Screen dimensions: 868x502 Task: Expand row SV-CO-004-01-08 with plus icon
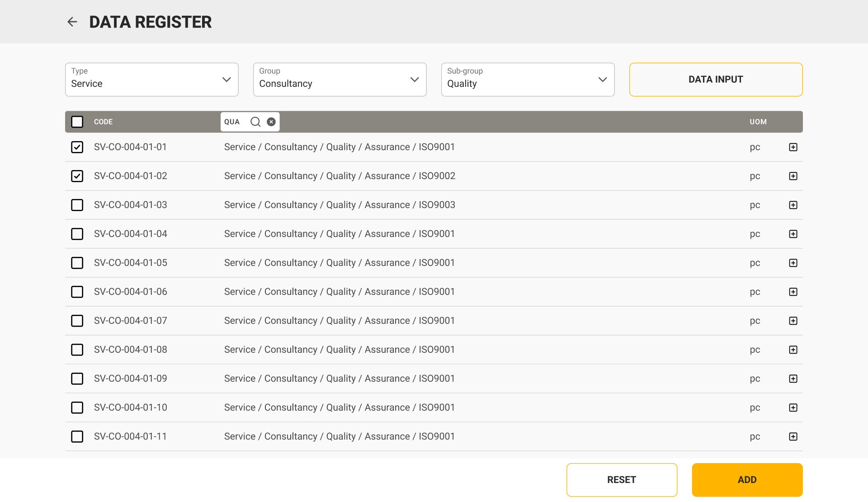pyautogui.click(x=793, y=350)
